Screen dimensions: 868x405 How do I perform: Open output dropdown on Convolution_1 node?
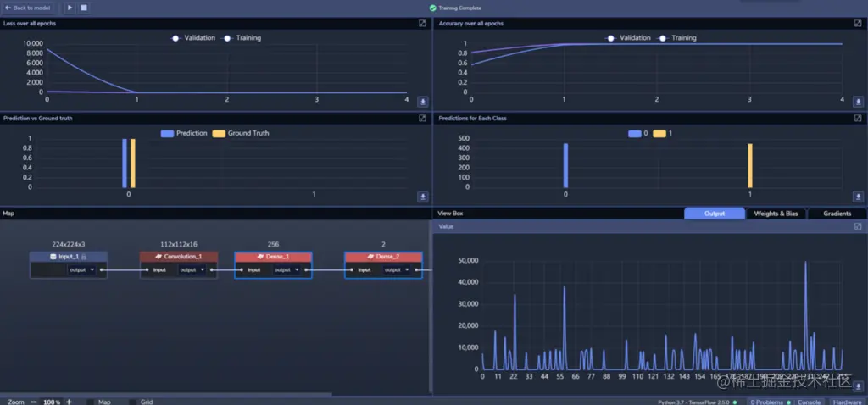tap(192, 270)
